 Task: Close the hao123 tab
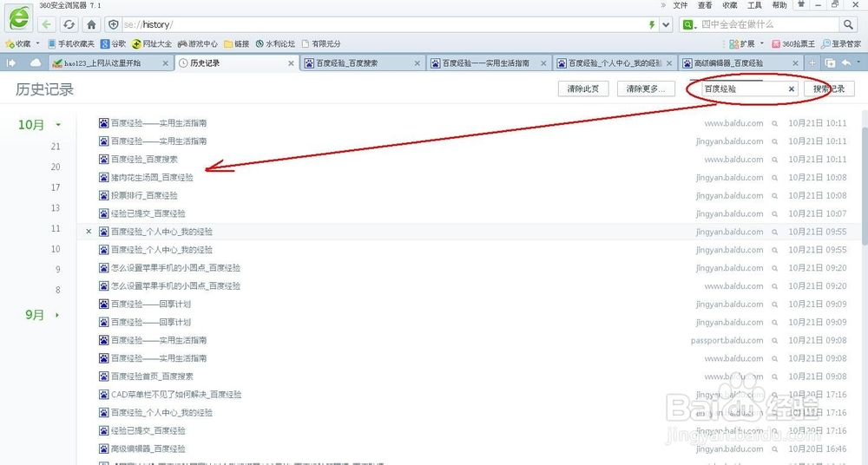click(x=165, y=63)
